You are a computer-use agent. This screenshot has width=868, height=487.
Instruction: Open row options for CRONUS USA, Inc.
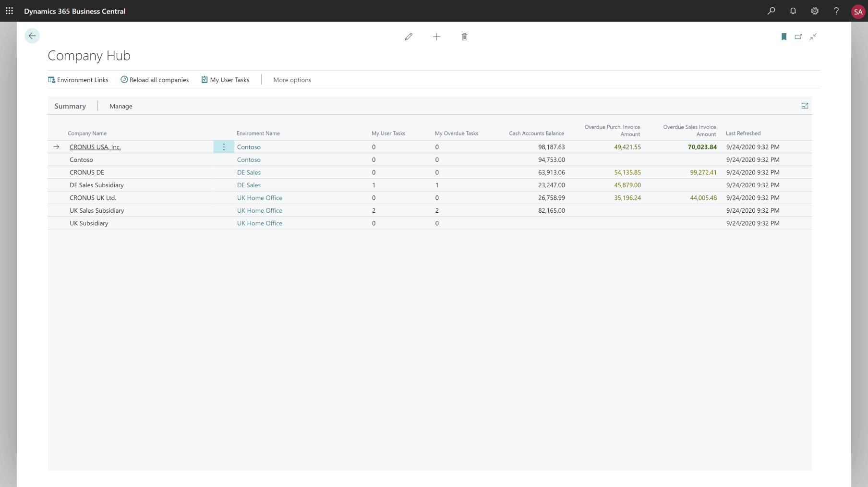pyautogui.click(x=224, y=147)
